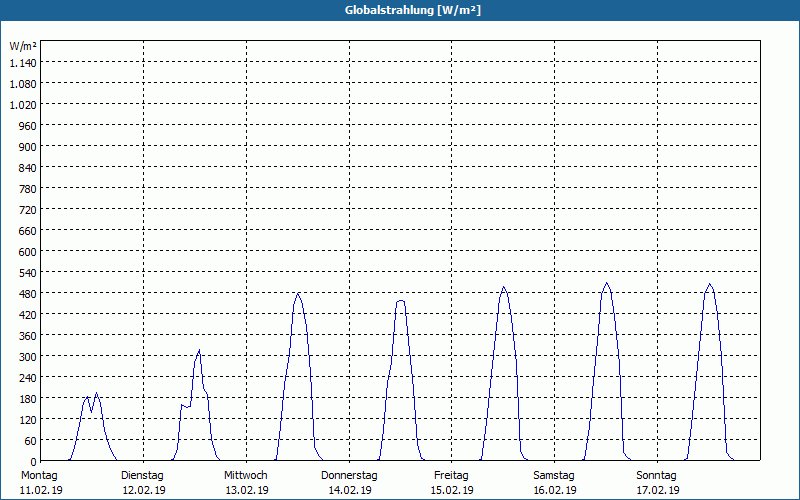
Task: Select the 1.140 y-axis value
Action: [x=23, y=63]
